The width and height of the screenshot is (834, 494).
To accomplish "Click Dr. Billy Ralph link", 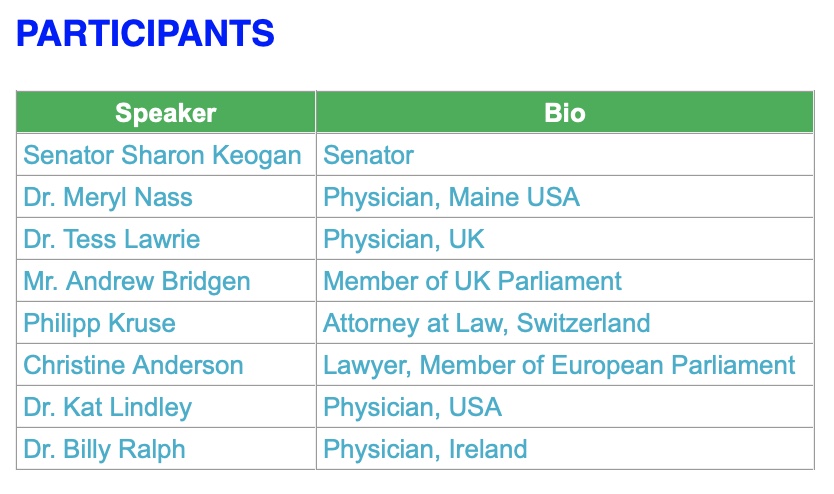I will tap(105, 449).
